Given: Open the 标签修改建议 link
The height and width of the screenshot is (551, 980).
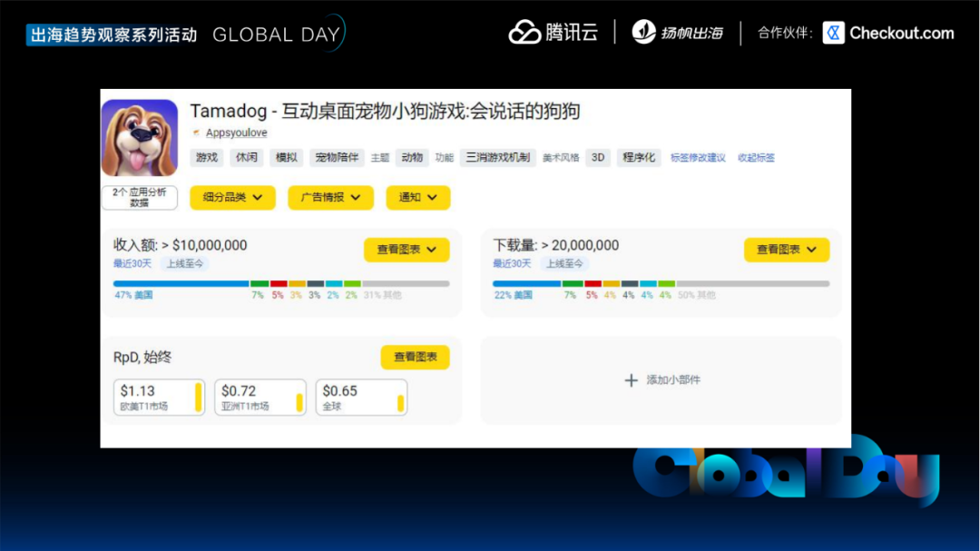Looking at the screenshot, I should (x=698, y=158).
